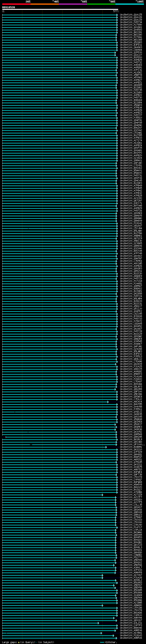The height and width of the screenshot is (644, 146).
Task: Open hit UniRef100_B9HUG9
Action: 131,100
